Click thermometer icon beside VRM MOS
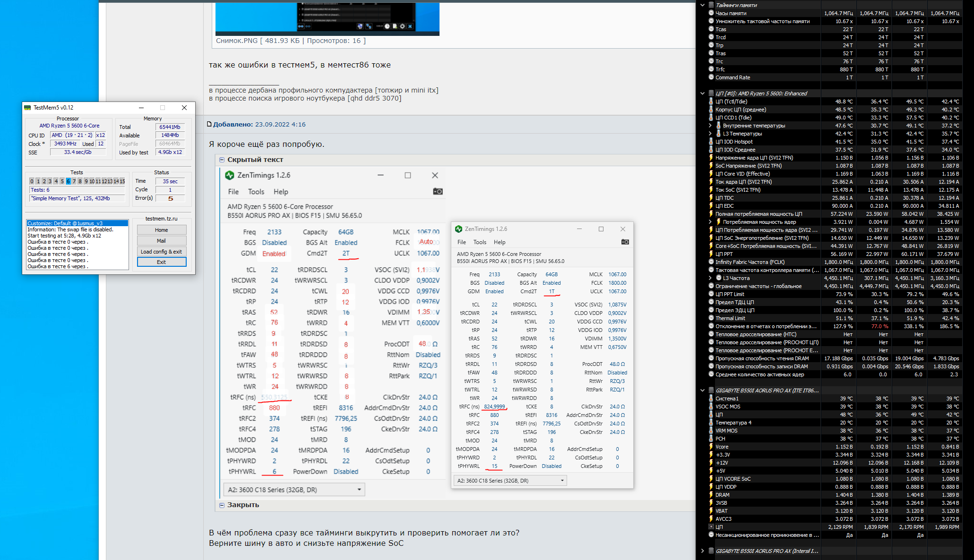Image resolution: width=974 pixels, height=560 pixels. pos(711,431)
